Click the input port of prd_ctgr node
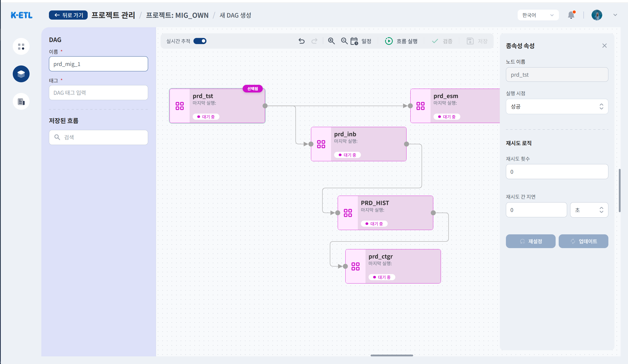This screenshot has width=628, height=364. [345, 266]
